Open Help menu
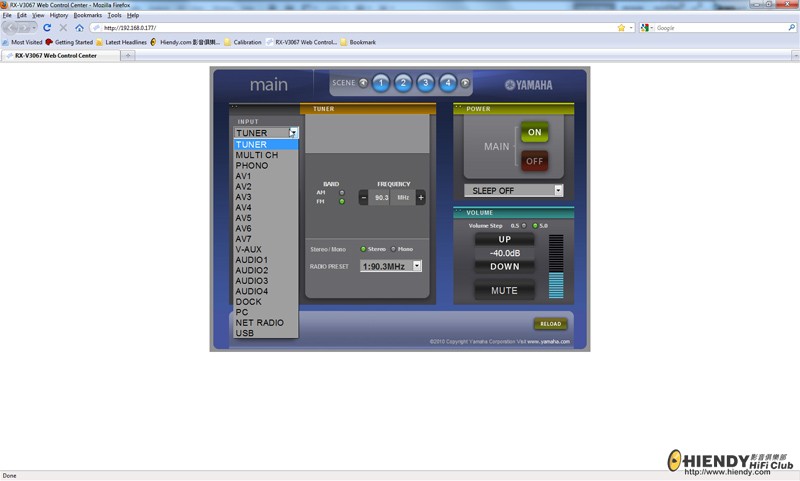Viewport: 800px width, 481px height. point(133,15)
